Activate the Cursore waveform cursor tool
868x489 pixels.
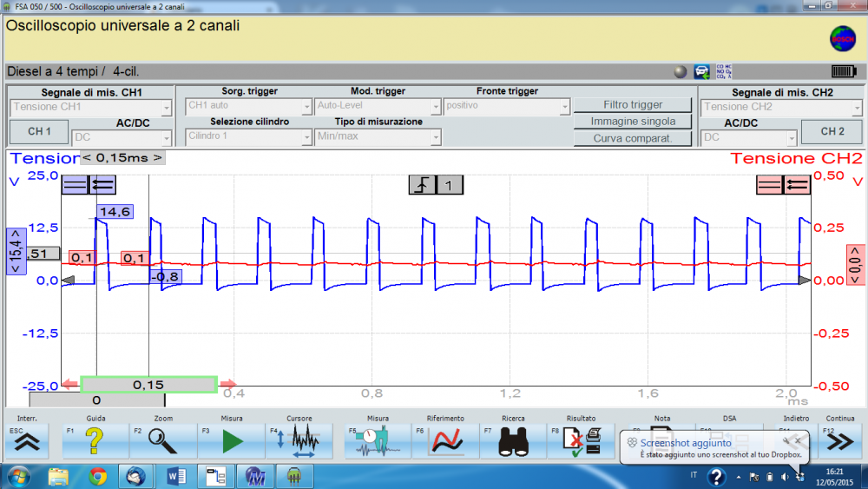299,440
